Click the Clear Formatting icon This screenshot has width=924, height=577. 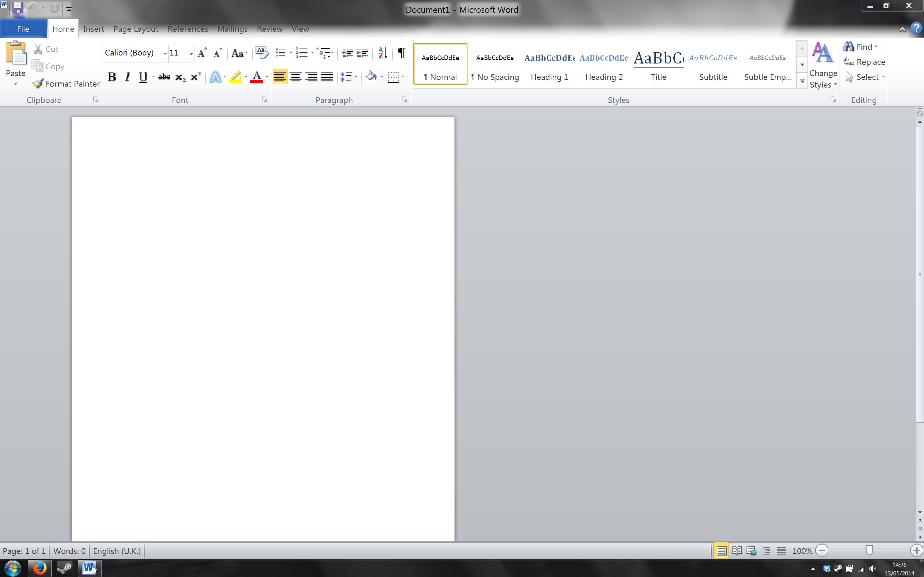pyautogui.click(x=262, y=53)
